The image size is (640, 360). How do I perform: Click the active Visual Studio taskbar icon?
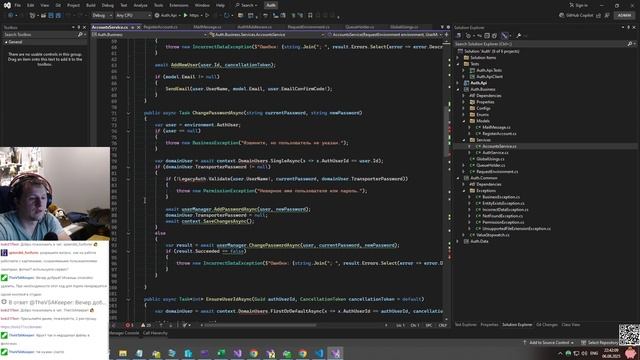[336, 353]
